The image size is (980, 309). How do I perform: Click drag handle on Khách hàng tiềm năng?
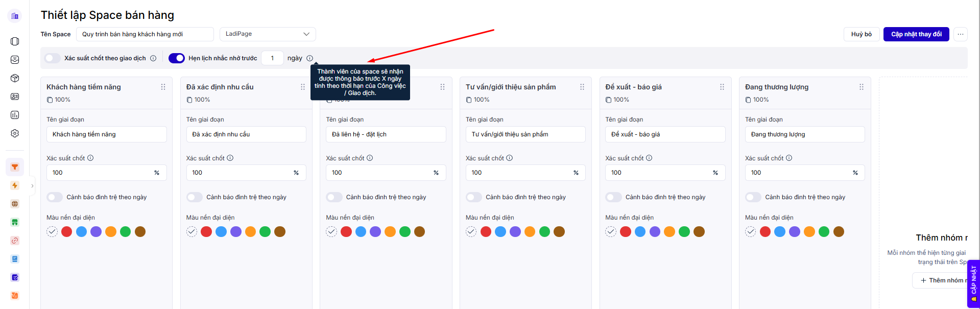point(163,87)
